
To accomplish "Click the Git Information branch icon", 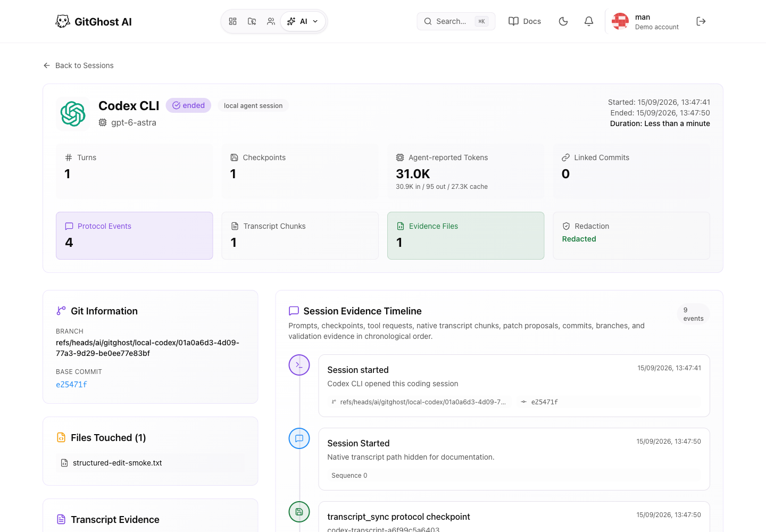I will [61, 311].
